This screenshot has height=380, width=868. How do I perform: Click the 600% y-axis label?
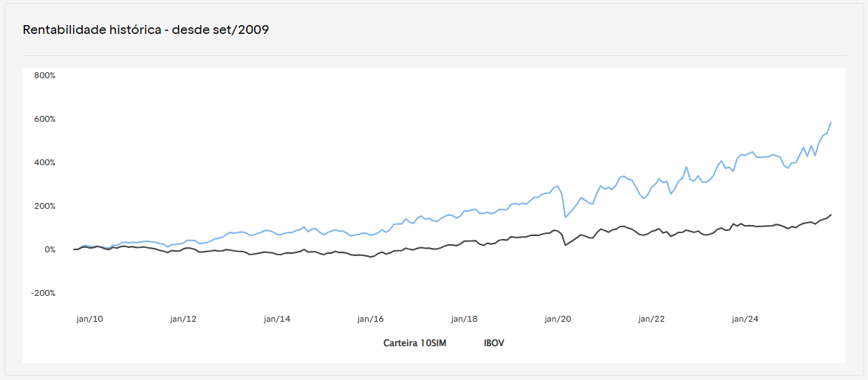click(44, 119)
